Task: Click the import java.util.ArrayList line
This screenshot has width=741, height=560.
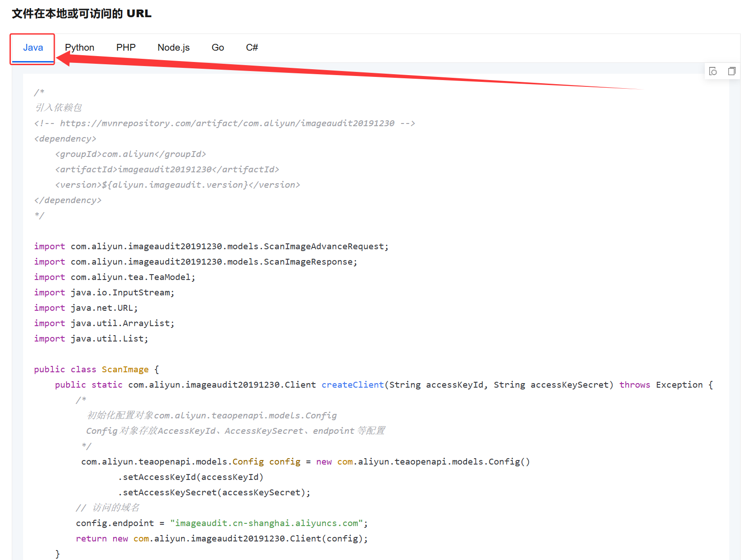Action: coord(104,323)
